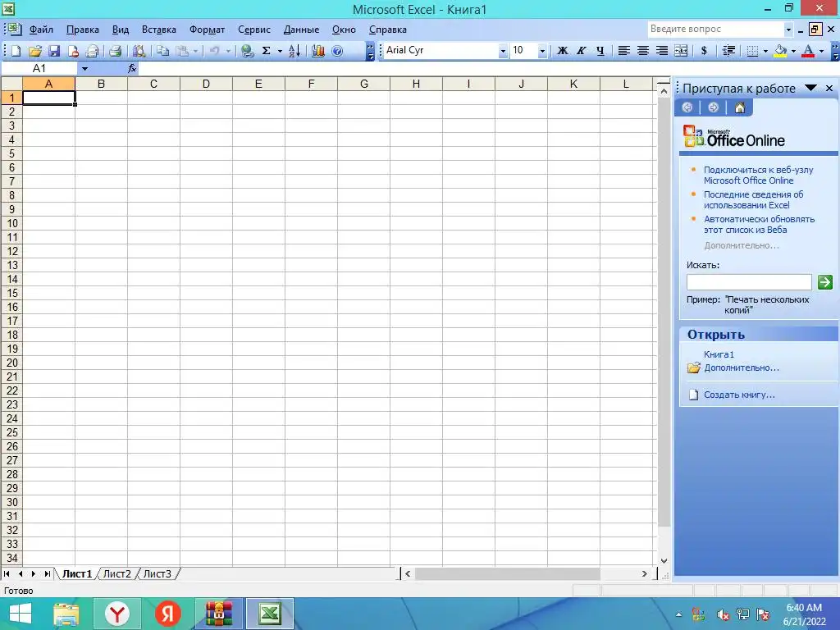
Task: Click the Undo arrow icon
Action: click(214, 51)
